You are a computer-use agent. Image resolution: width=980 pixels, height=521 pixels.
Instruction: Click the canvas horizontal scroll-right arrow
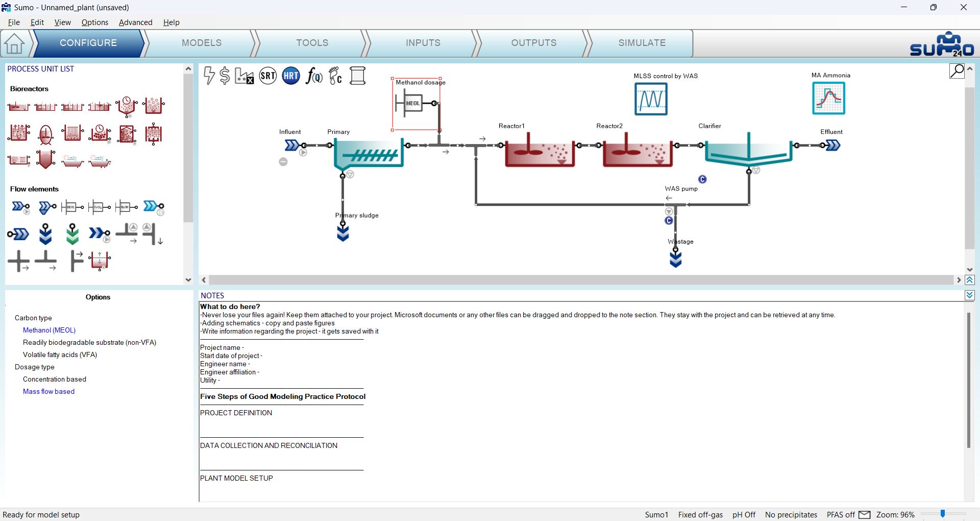959,280
